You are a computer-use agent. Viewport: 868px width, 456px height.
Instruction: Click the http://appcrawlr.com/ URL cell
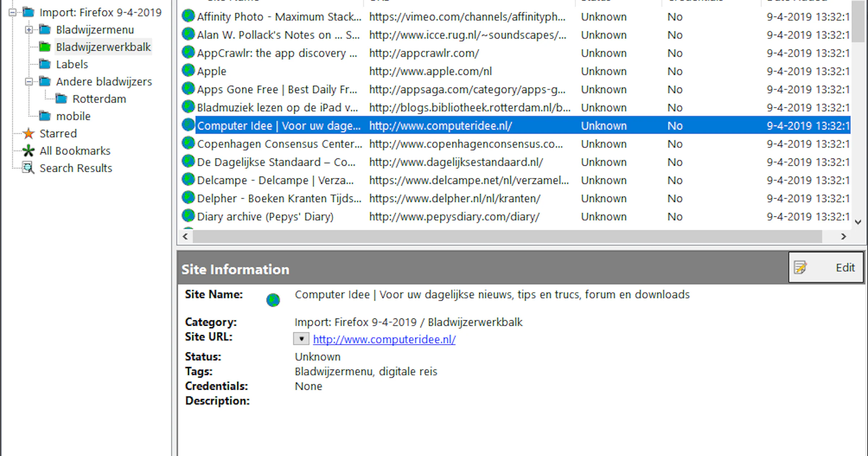point(424,53)
